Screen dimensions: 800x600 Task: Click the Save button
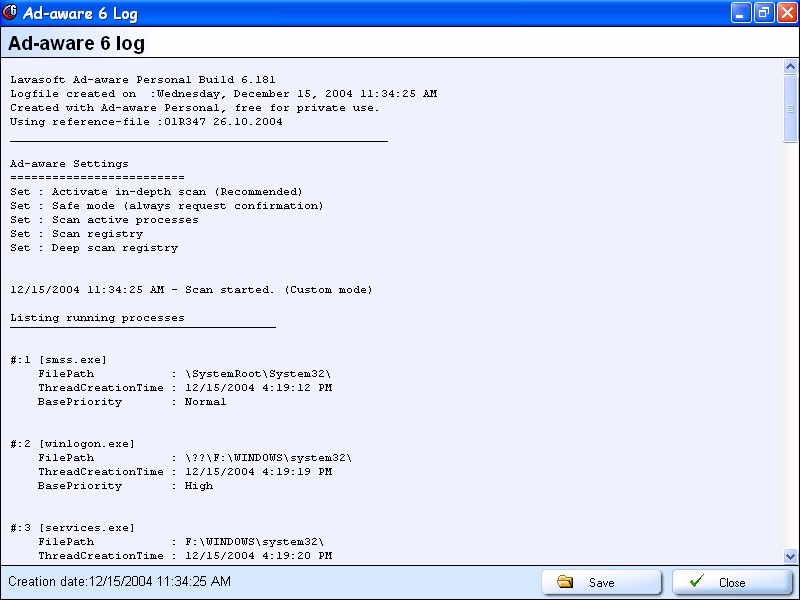601,582
